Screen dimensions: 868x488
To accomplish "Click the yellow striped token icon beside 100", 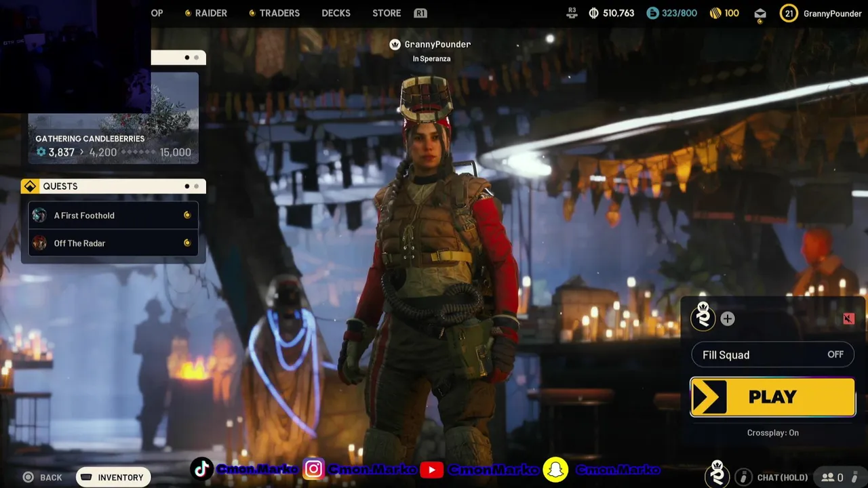I will pyautogui.click(x=715, y=13).
